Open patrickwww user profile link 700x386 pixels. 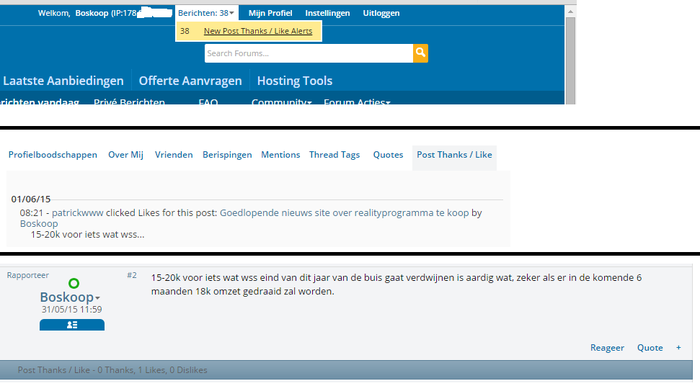coord(78,213)
